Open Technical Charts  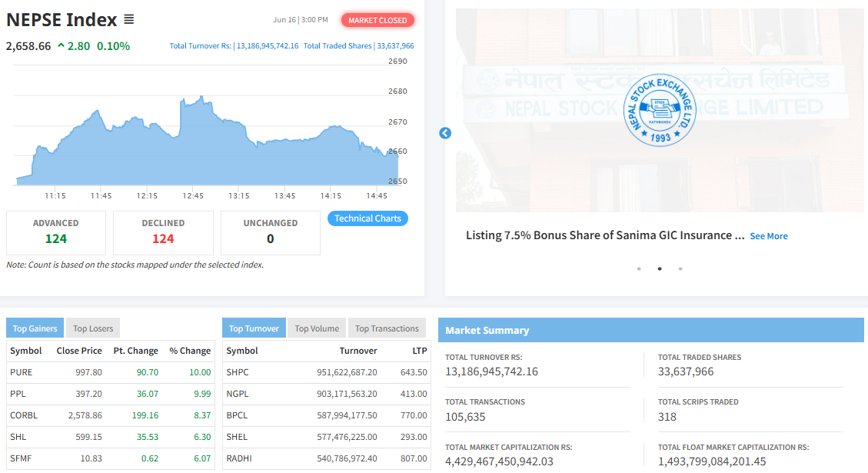point(367,218)
